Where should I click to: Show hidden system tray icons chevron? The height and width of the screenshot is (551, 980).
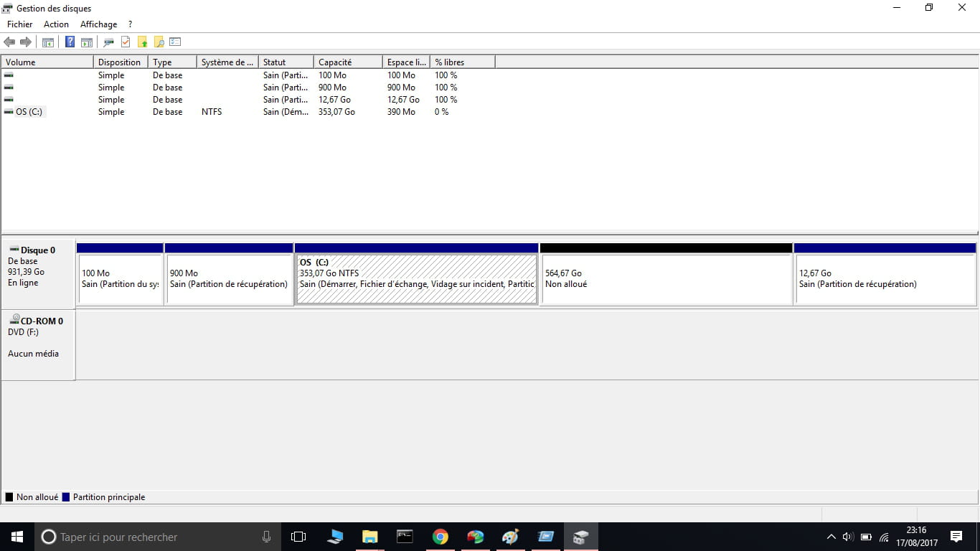(x=831, y=537)
